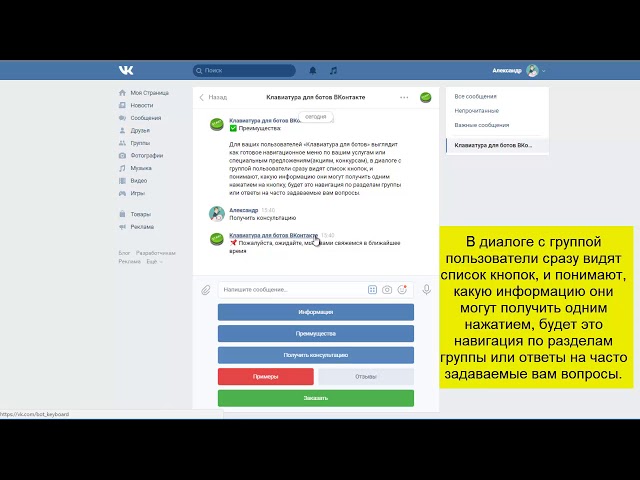Open Новости in sidebar
Image resolution: width=640 pixels, height=480 pixels.
coord(142,105)
